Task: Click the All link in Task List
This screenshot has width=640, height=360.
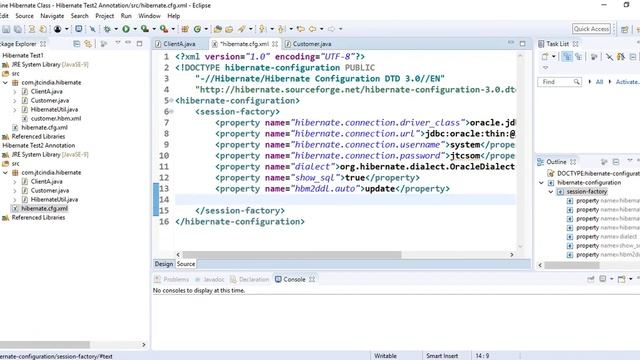Action: point(599,82)
